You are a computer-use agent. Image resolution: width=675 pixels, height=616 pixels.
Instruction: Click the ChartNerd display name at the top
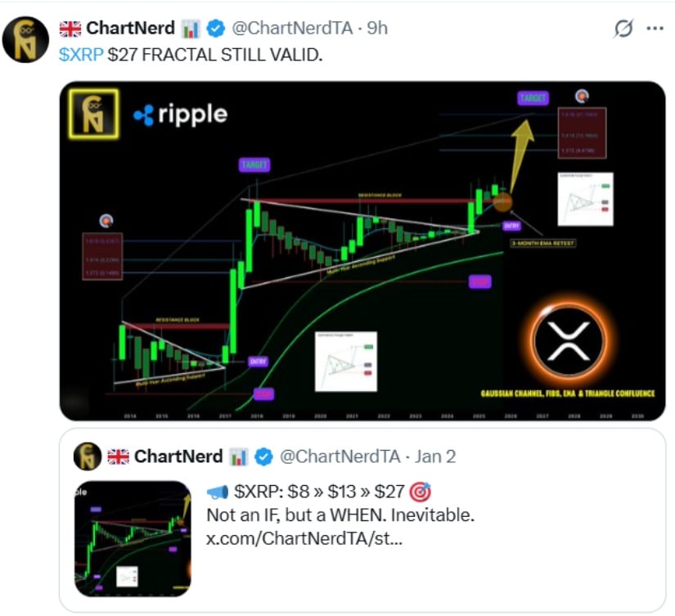tap(130, 29)
